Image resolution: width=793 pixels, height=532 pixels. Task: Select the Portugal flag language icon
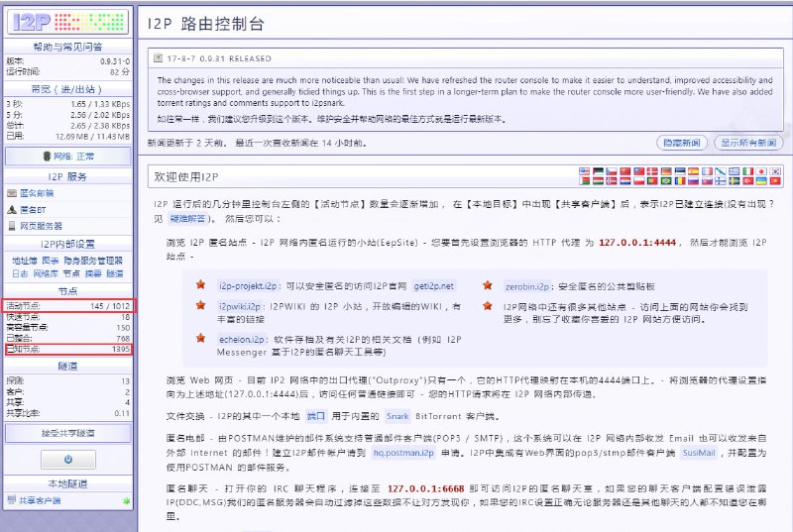tap(652, 181)
